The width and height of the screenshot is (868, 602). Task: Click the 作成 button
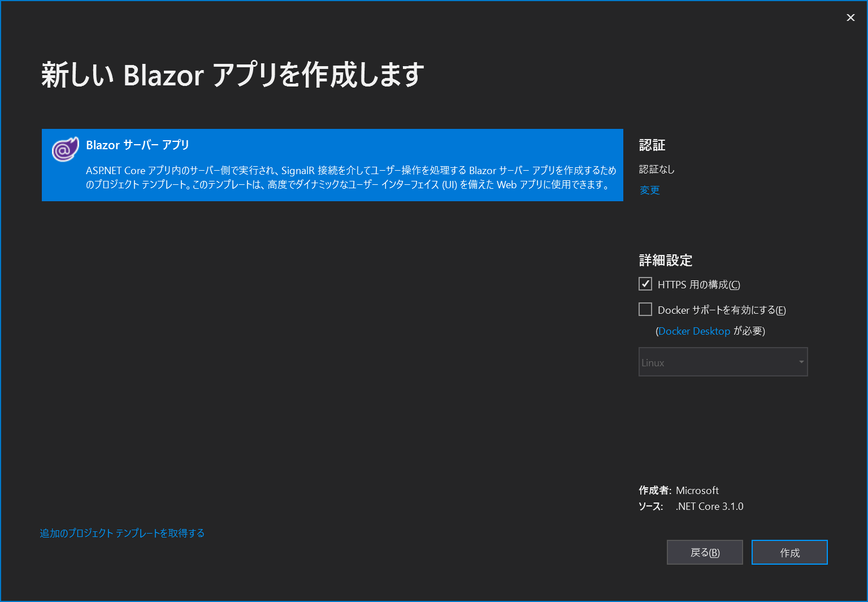tap(789, 552)
